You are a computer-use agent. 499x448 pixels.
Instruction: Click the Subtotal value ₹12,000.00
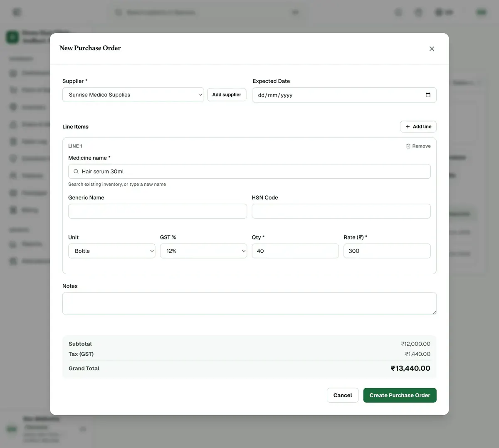(415, 344)
